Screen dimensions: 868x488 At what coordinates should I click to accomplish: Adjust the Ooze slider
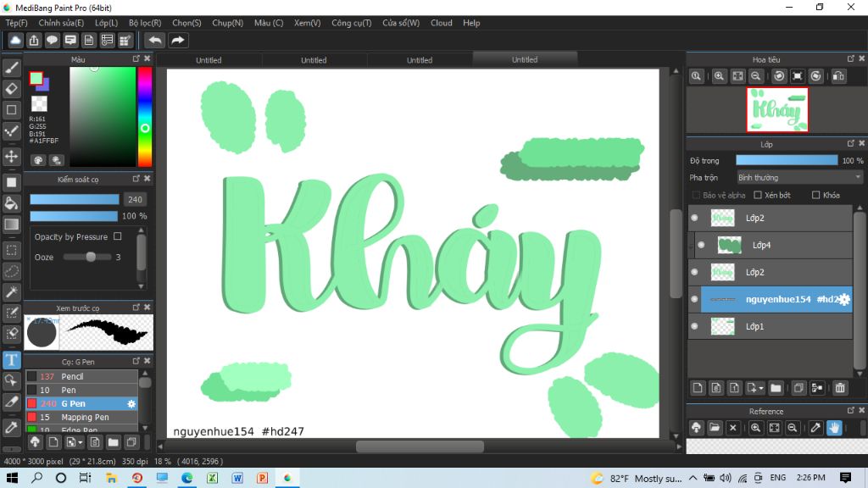pyautogui.click(x=87, y=257)
